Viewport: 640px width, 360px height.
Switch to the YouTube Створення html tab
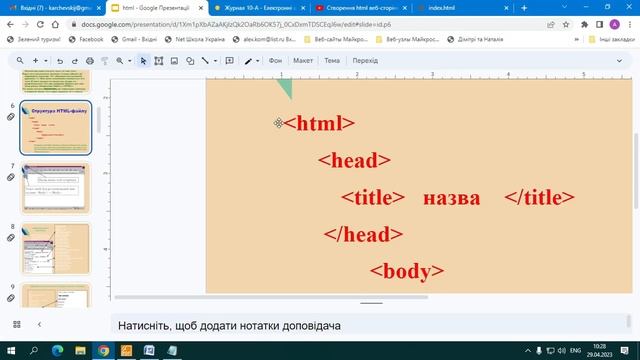pos(361,8)
